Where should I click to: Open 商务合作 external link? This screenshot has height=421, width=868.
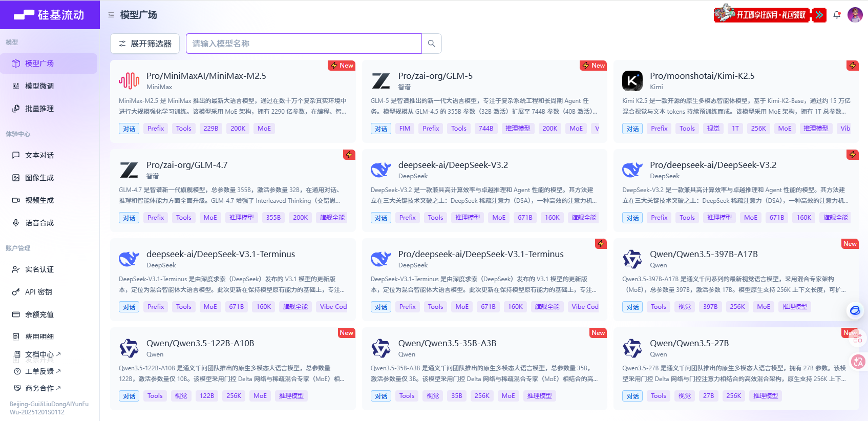click(x=38, y=388)
